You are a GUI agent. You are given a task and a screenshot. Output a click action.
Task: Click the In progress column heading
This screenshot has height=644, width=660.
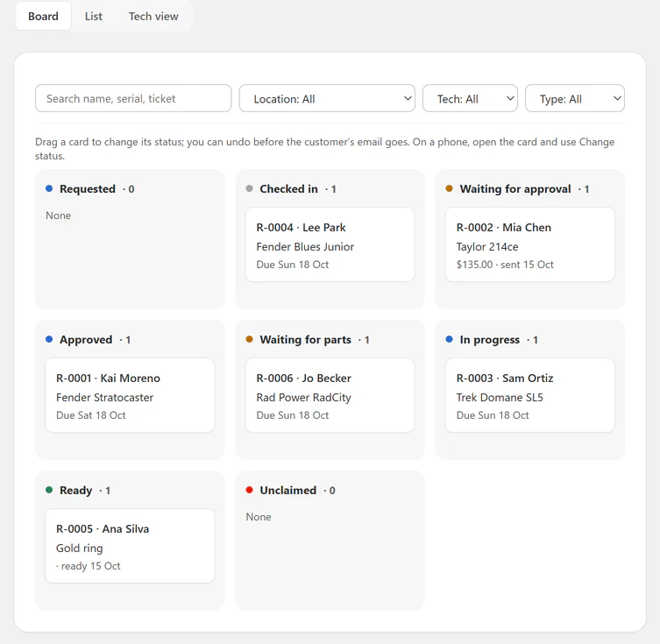(x=490, y=339)
